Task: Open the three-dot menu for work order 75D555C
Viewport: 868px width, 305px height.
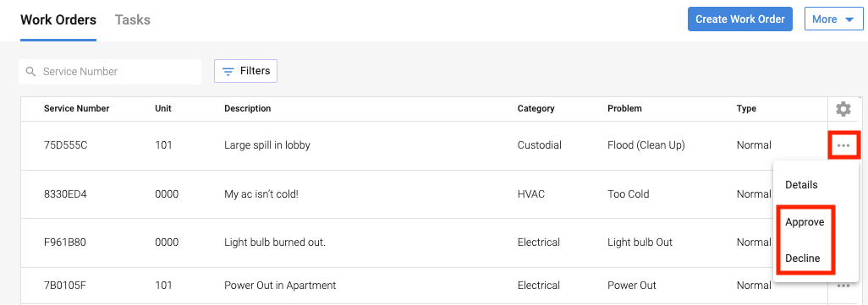Action: tap(843, 145)
